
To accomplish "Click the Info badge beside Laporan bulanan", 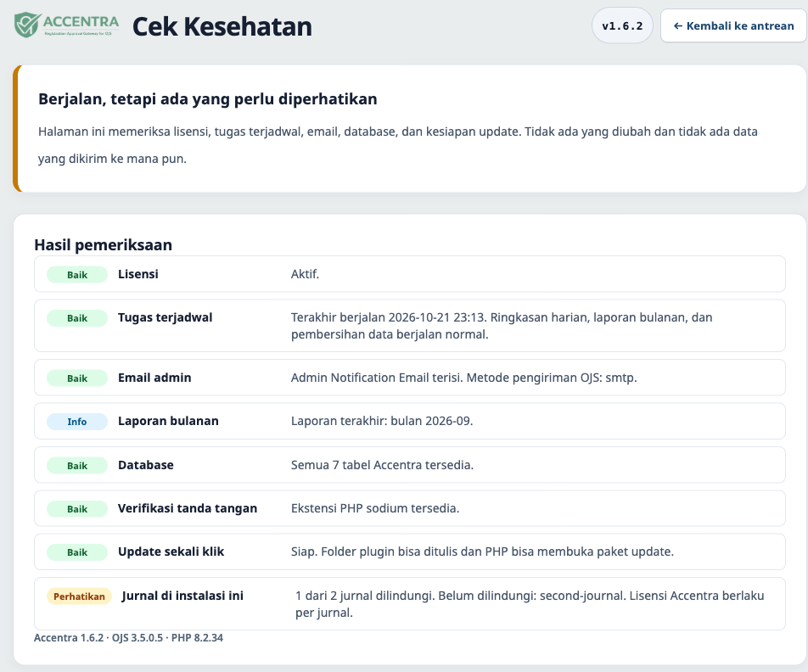I will 77,422.
